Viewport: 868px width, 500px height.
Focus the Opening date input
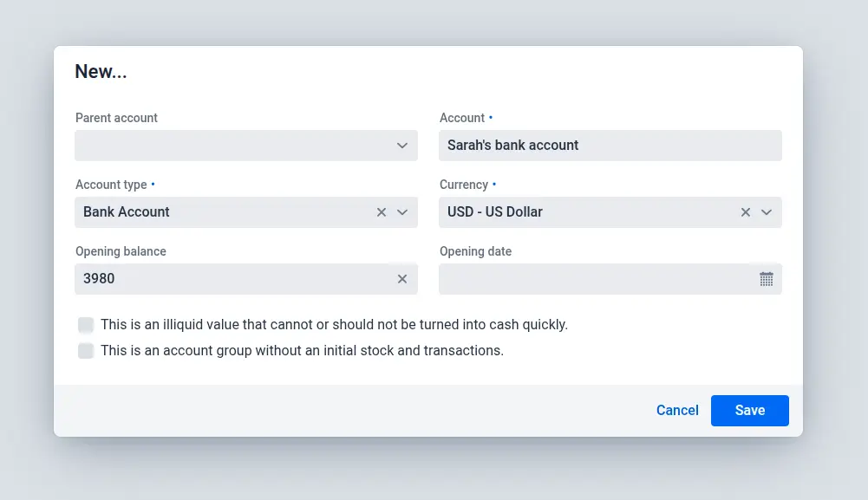pos(594,279)
